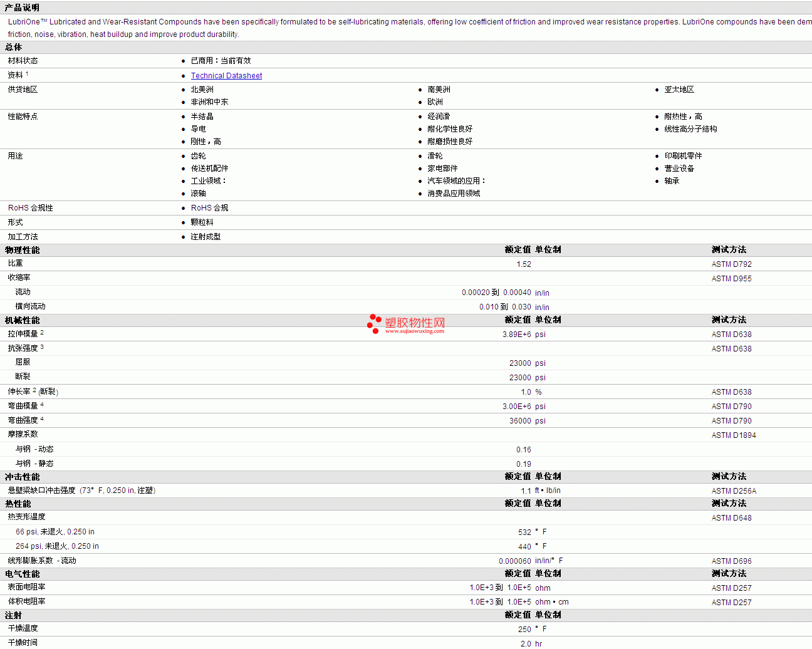The width and height of the screenshot is (812, 649).
Task: Select the 耐化学性良好 feature entry
Action: (x=450, y=129)
